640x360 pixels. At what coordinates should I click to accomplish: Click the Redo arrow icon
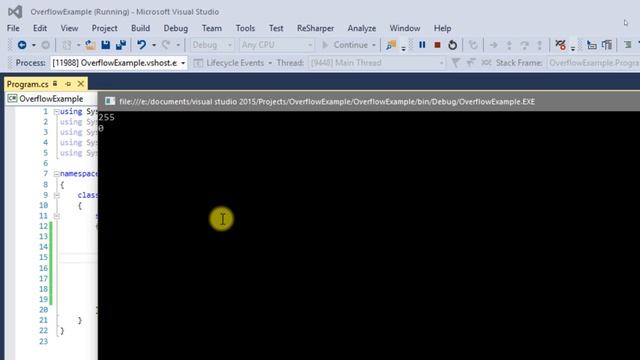166,45
